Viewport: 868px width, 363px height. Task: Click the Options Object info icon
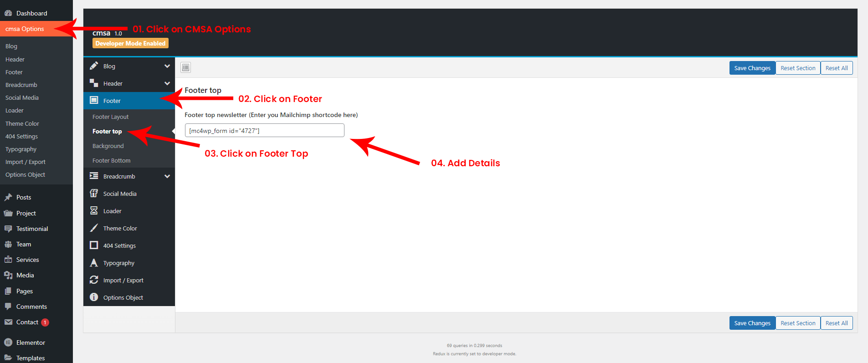pyautogui.click(x=94, y=297)
